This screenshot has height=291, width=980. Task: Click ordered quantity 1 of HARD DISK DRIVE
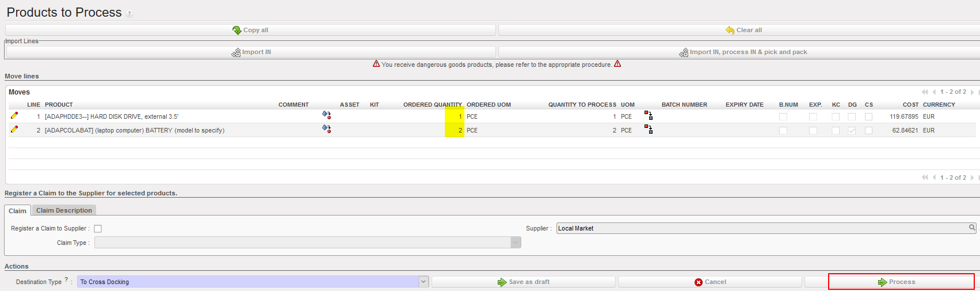(460, 116)
